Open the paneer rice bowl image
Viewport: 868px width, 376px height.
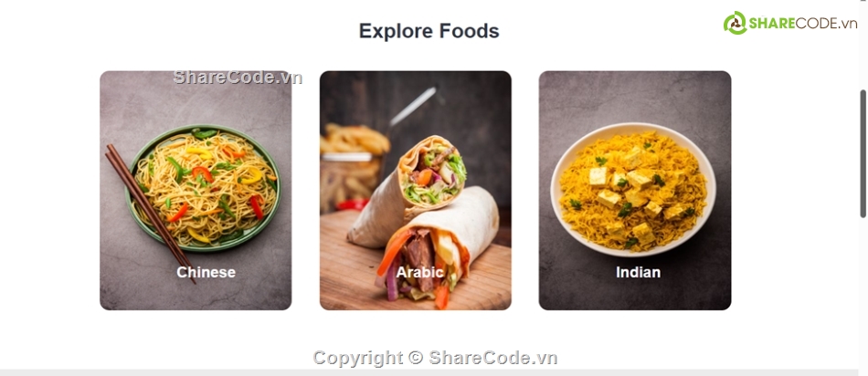(x=633, y=190)
